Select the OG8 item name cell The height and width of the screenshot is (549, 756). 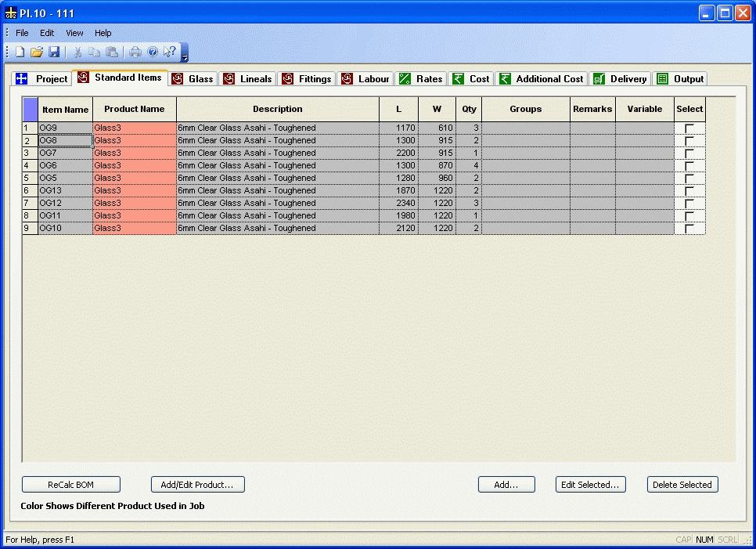tap(65, 141)
